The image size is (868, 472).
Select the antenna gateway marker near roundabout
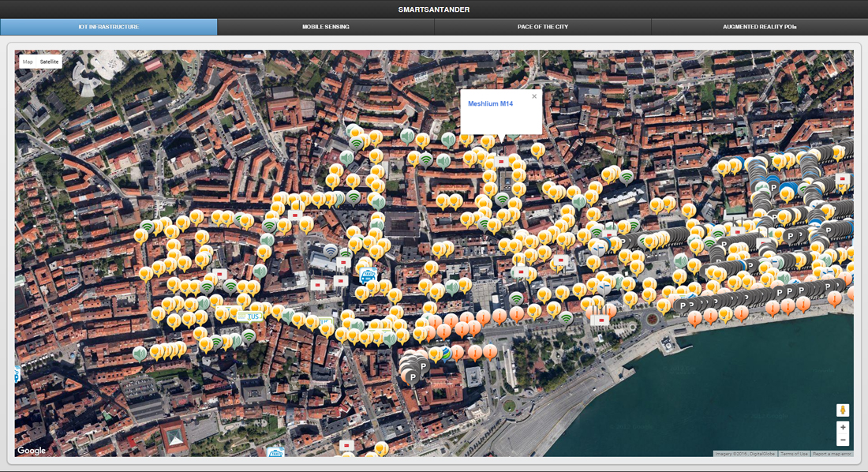(600, 320)
